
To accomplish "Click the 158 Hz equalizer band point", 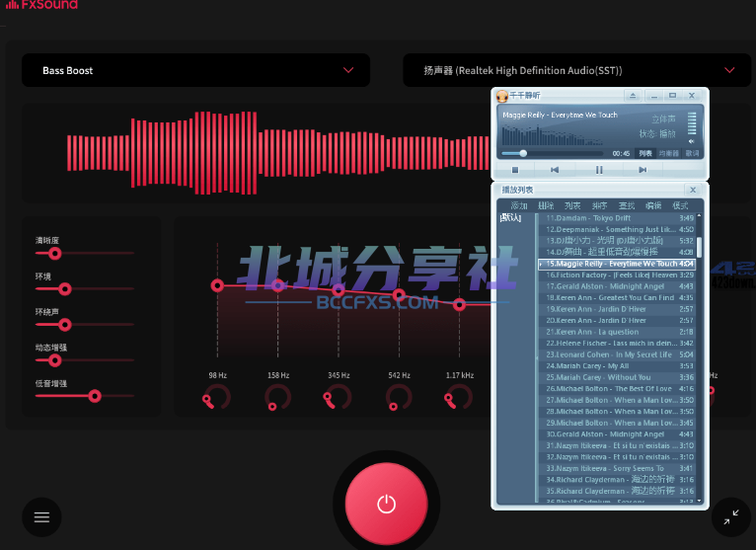I will 278,285.
